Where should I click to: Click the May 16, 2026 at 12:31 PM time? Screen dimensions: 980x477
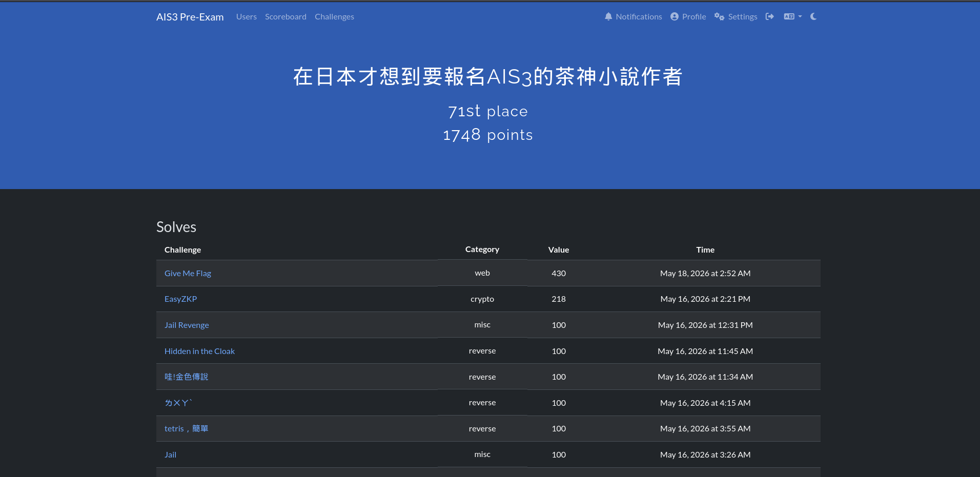tap(705, 325)
